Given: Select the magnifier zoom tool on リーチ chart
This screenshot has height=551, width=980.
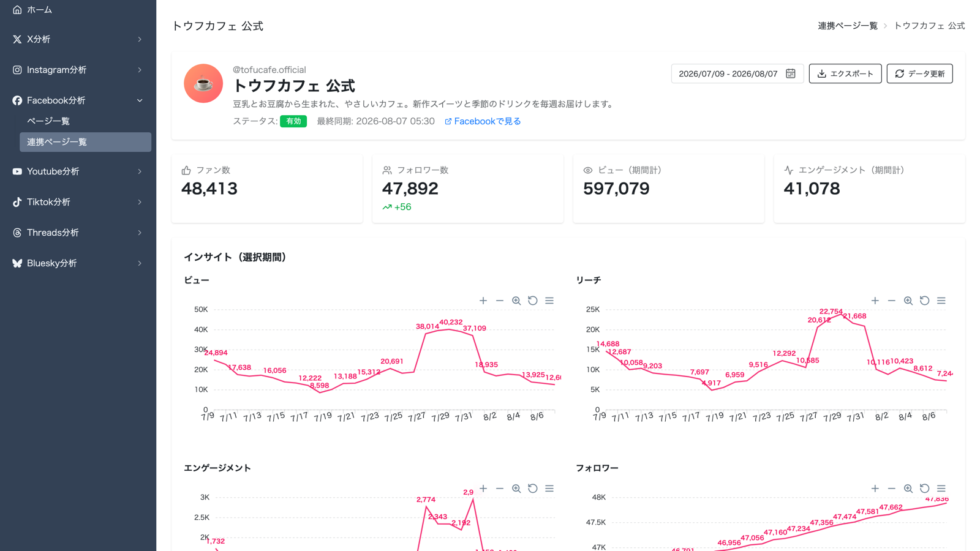Looking at the screenshot, I should [x=908, y=301].
